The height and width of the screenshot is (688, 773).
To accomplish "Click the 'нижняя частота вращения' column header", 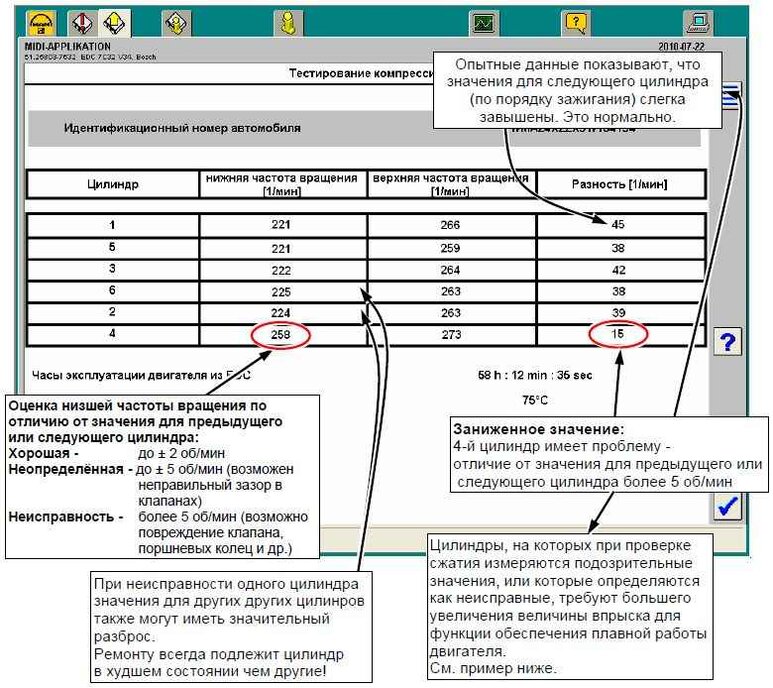I will click(x=282, y=184).
